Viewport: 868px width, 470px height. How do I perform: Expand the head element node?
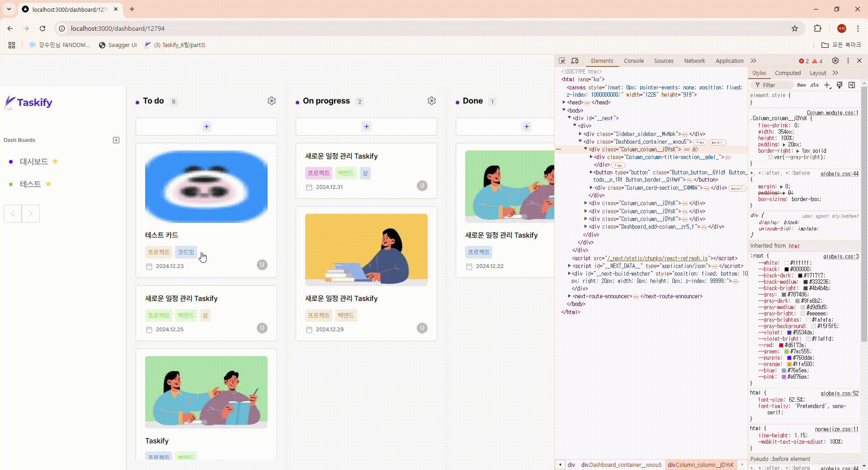[x=564, y=103]
